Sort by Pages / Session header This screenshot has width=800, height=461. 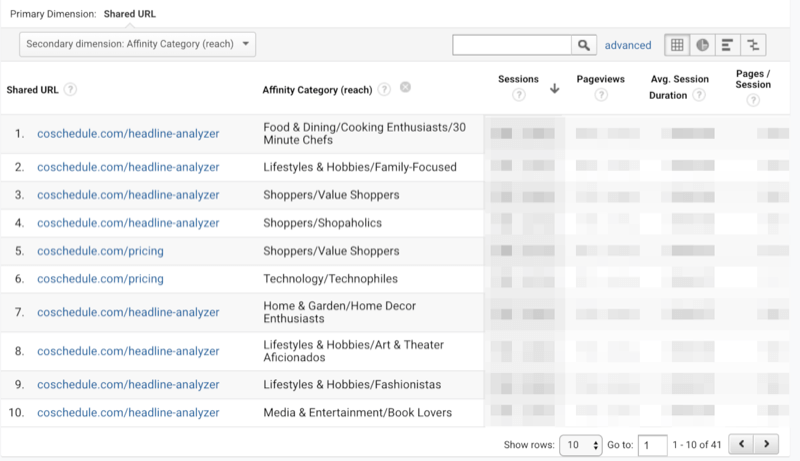coord(753,79)
